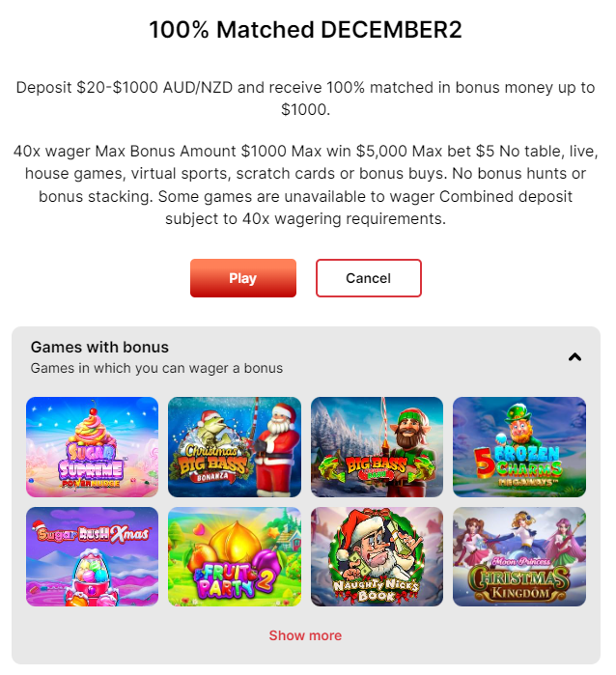
Task: Click the 100% Matched DECEMBER2 title
Action: coord(305,30)
